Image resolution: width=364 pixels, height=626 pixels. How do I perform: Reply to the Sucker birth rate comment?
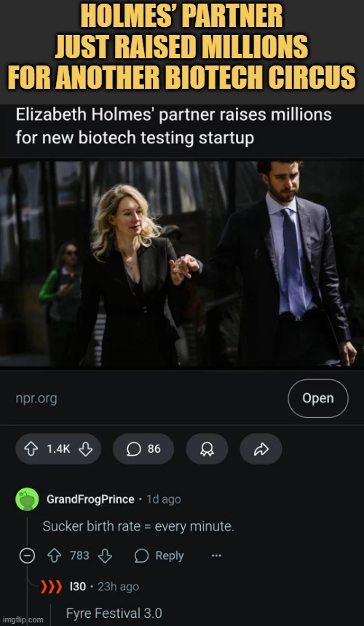tap(159, 555)
